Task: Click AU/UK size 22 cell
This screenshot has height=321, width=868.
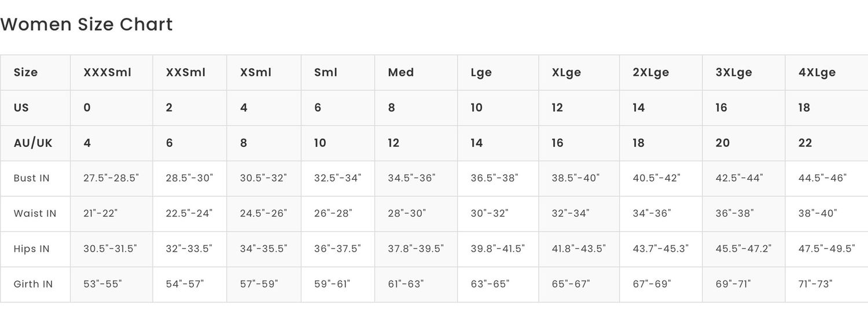Action: (805, 143)
